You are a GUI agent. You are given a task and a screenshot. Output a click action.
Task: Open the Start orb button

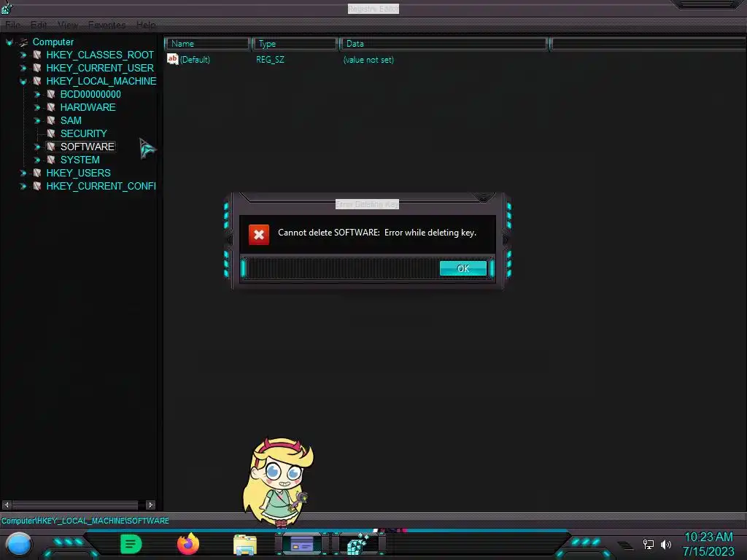pyautogui.click(x=19, y=545)
